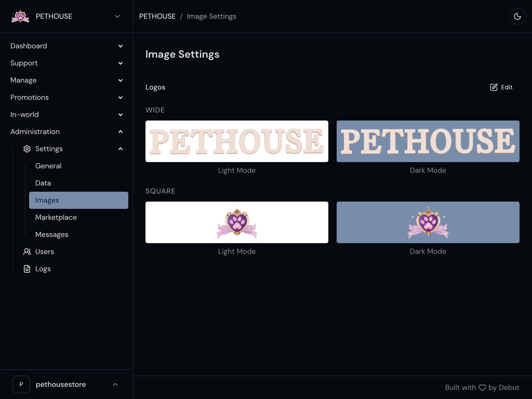This screenshot has width=532, height=399.
Task: Expand the Promotions section
Action: click(x=120, y=98)
